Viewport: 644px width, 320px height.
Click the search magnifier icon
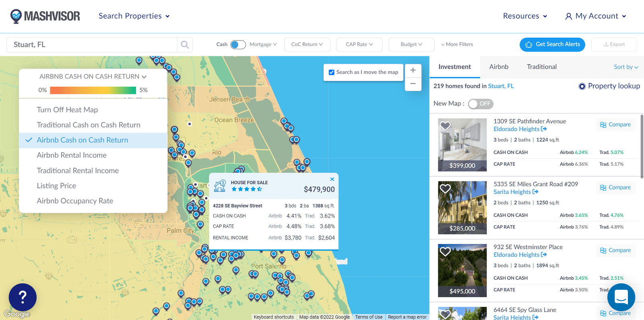(x=185, y=45)
